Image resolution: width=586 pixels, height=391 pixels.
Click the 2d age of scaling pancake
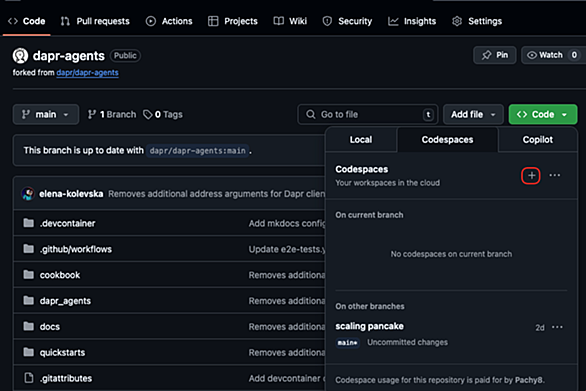[540, 328]
